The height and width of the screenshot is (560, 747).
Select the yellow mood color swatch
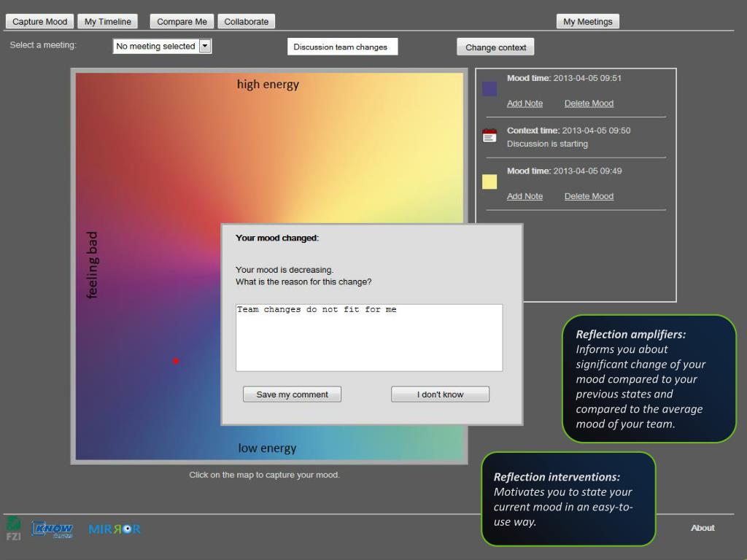[489, 182]
